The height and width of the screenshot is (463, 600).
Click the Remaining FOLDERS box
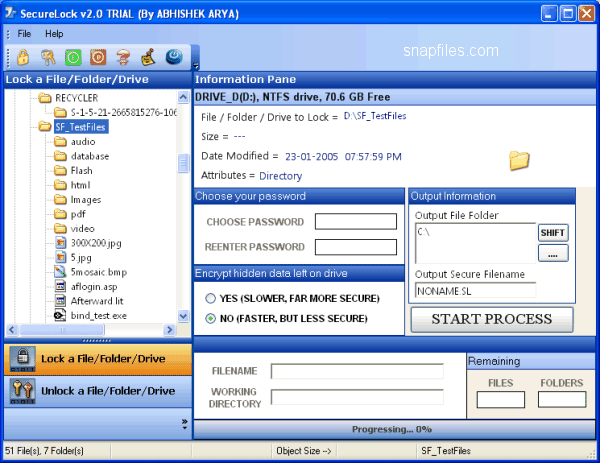(x=562, y=400)
